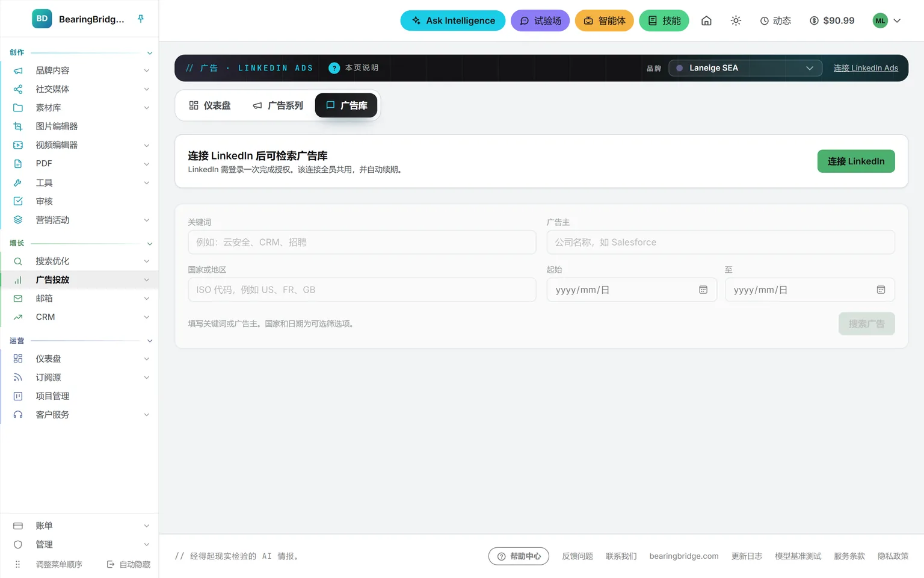Click the 视频编辑器 icon
The width and height of the screenshot is (924, 578).
[x=18, y=145]
